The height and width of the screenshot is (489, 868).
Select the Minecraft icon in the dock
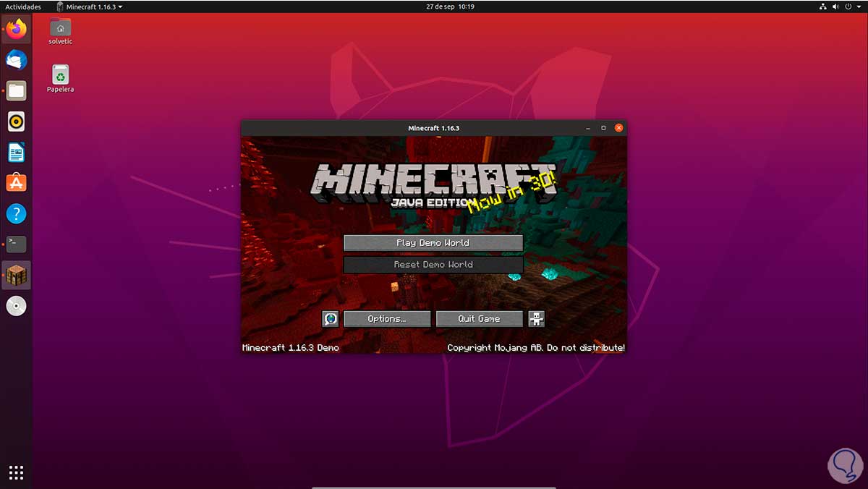click(16, 275)
